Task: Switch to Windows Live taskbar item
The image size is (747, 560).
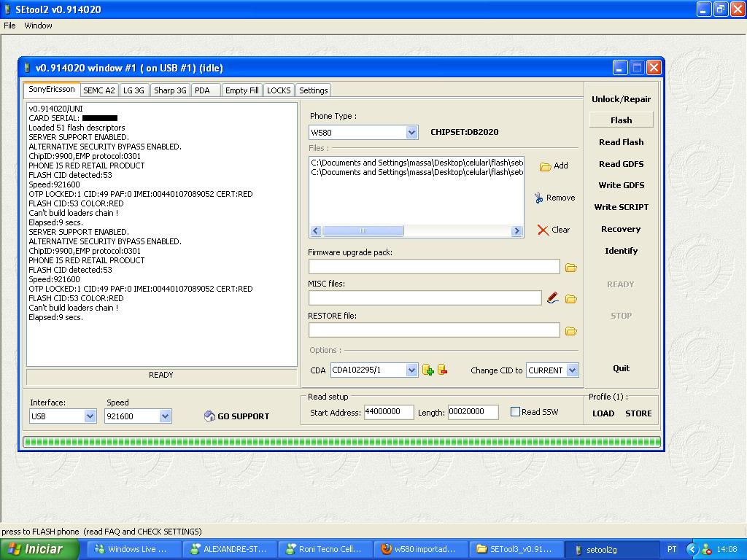Action: (x=134, y=549)
